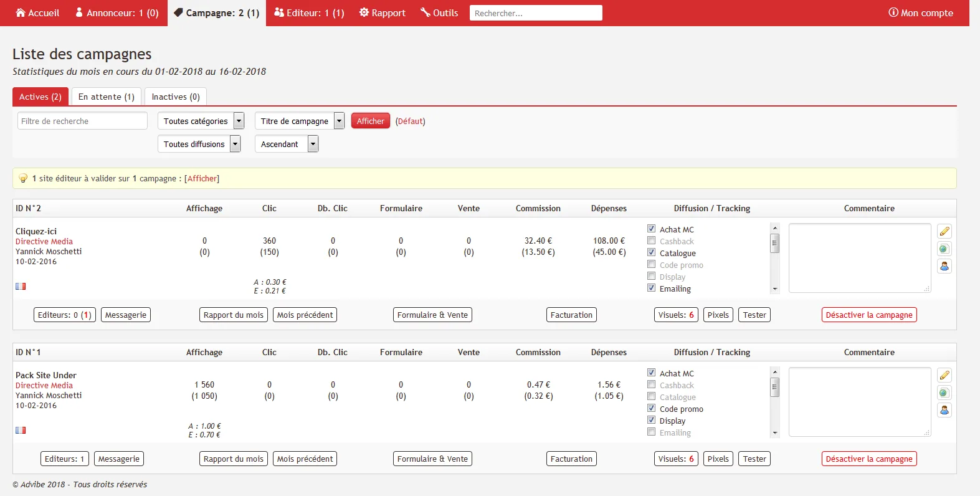Viewport: 980px width, 496px height.
Task: Click Pixels button for Pack Site Under
Action: coord(718,459)
